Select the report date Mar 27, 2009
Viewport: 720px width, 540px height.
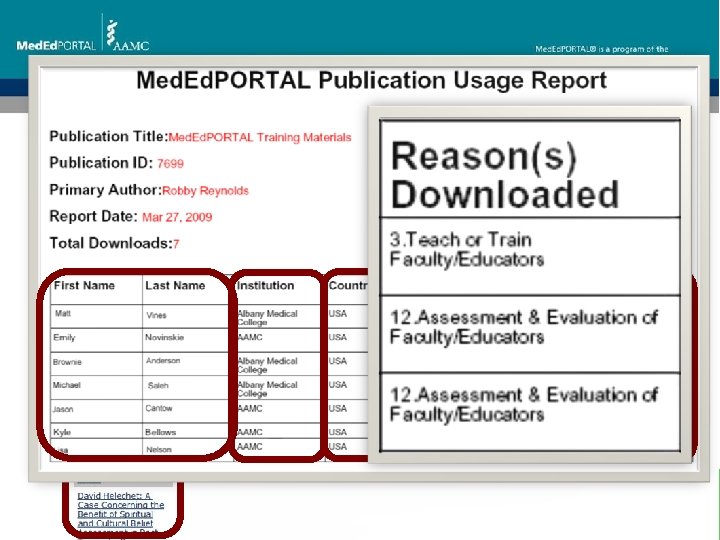(x=177, y=217)
